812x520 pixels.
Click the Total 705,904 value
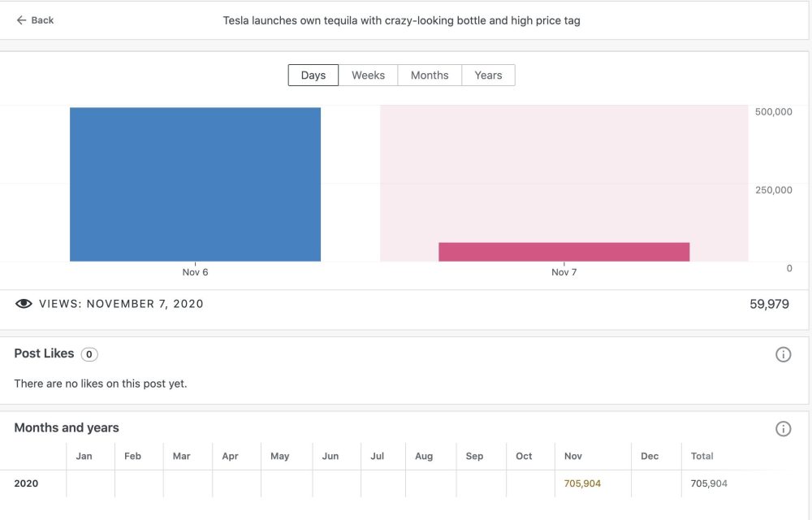click(709, 483)
